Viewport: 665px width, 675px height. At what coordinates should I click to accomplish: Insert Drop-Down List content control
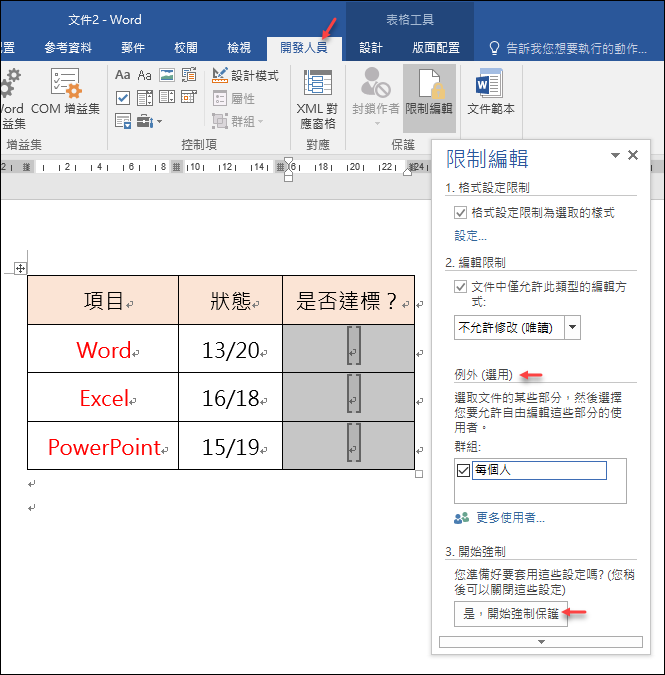[167, 97]
